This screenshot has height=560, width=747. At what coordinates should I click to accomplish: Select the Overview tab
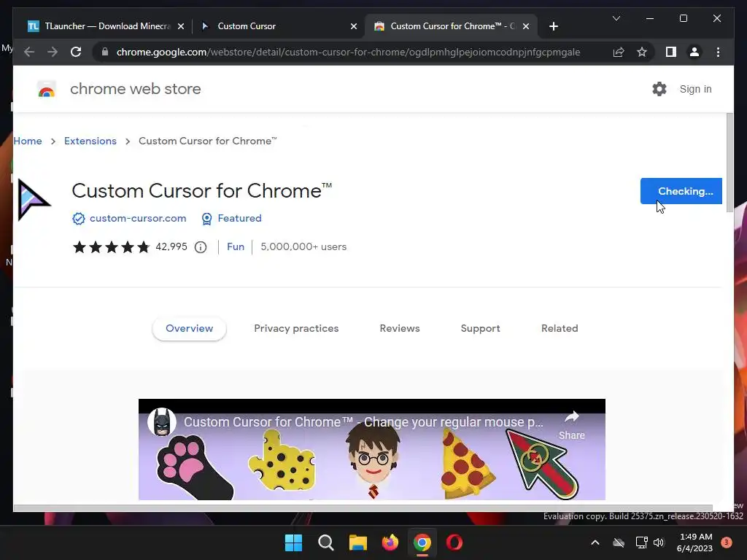189,329
